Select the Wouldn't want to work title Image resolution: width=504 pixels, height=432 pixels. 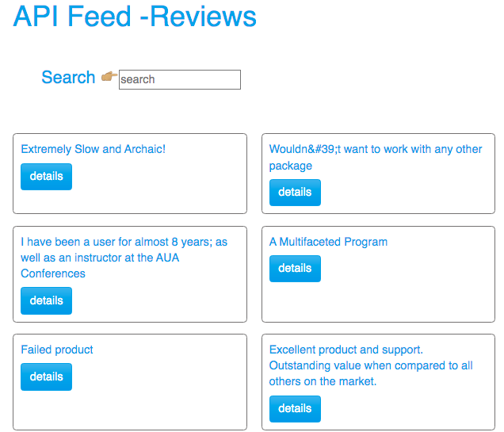(376, 157)
